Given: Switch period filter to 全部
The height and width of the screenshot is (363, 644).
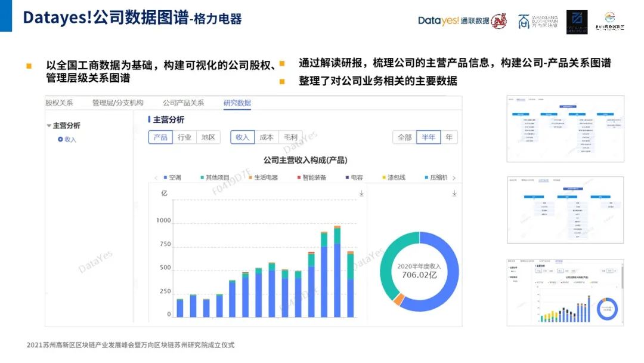Looking at the screenshot, I should (404, 137).
